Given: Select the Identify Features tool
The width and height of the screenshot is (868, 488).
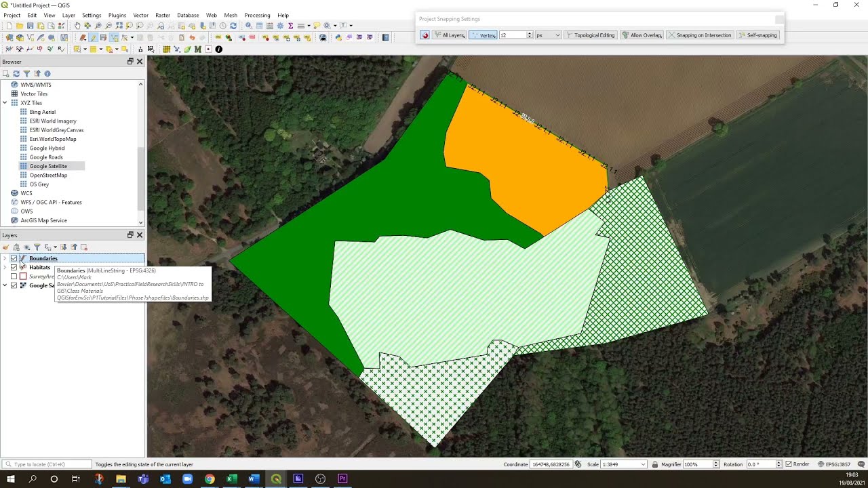Looking at the screenshot, I should (x=249, y=26).
